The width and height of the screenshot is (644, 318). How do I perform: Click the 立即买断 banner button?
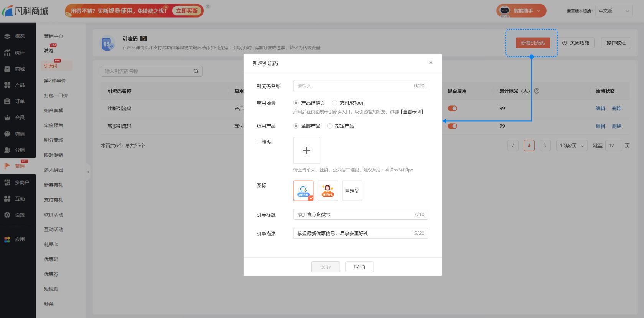point(187,11)
